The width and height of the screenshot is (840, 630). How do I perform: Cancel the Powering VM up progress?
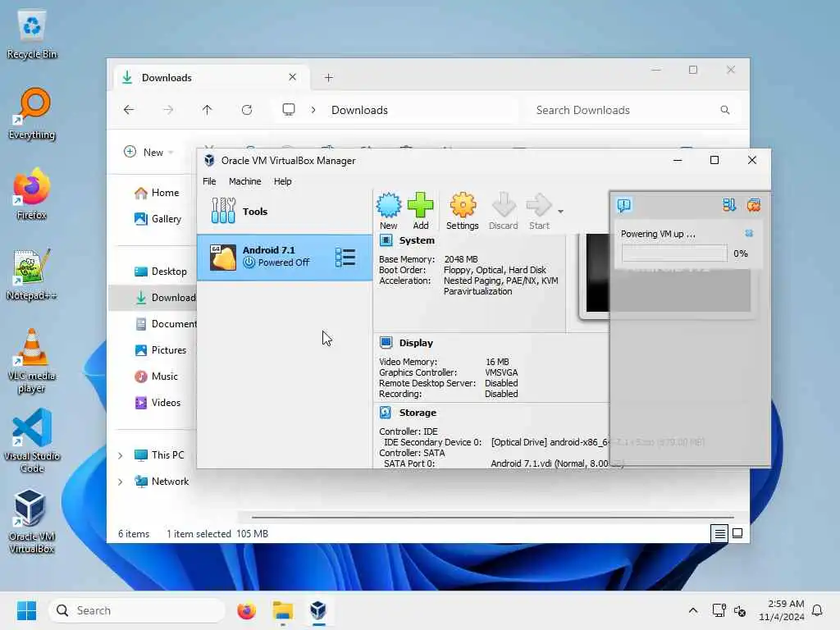(749, 233)
